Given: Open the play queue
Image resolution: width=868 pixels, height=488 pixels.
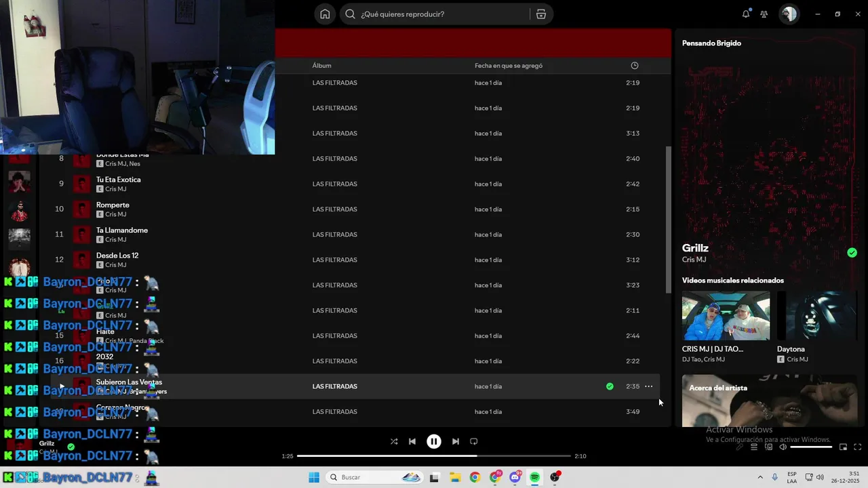Looking at the screenshot, I should click(x=754, y=447).
